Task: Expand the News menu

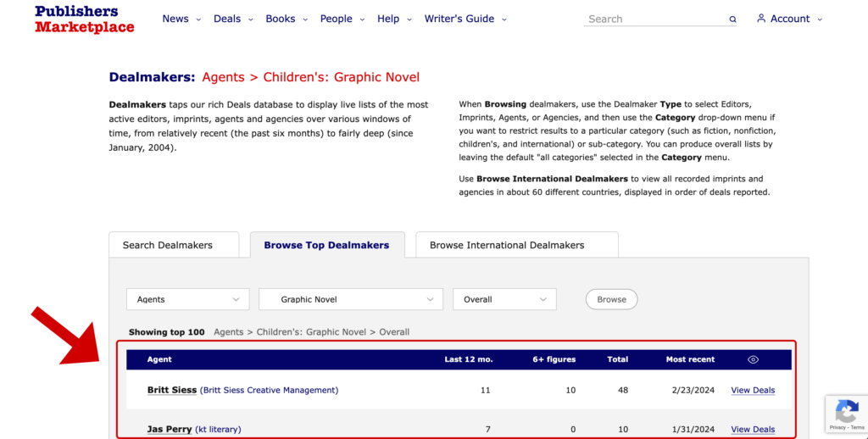Action: point(181,19)
